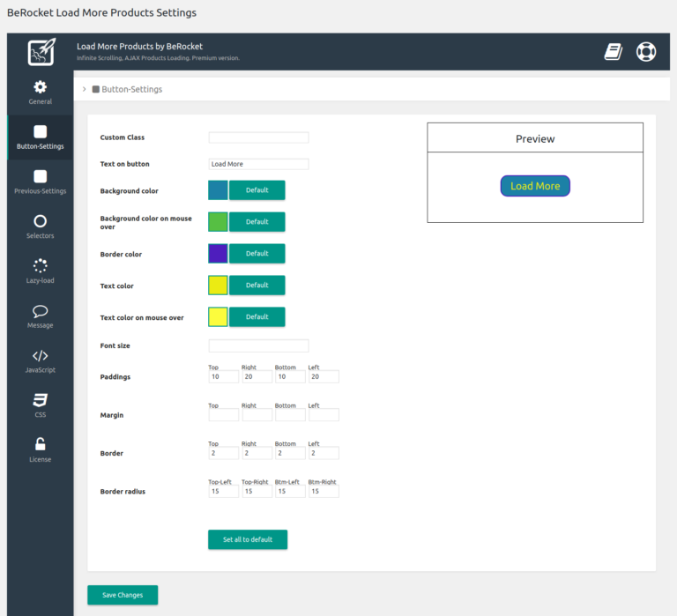Screen dimensions: 677x616
Task: Open the General settings gear icon
Action: click(x=41, y=87)
